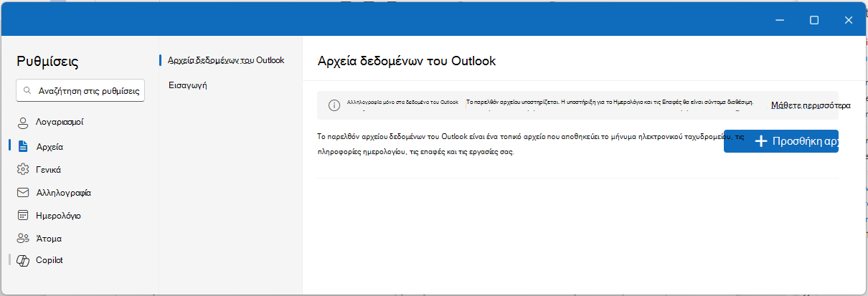Minimize the settings window
Viewport: 868px width, 296px height.
click(x=780, y=20)
